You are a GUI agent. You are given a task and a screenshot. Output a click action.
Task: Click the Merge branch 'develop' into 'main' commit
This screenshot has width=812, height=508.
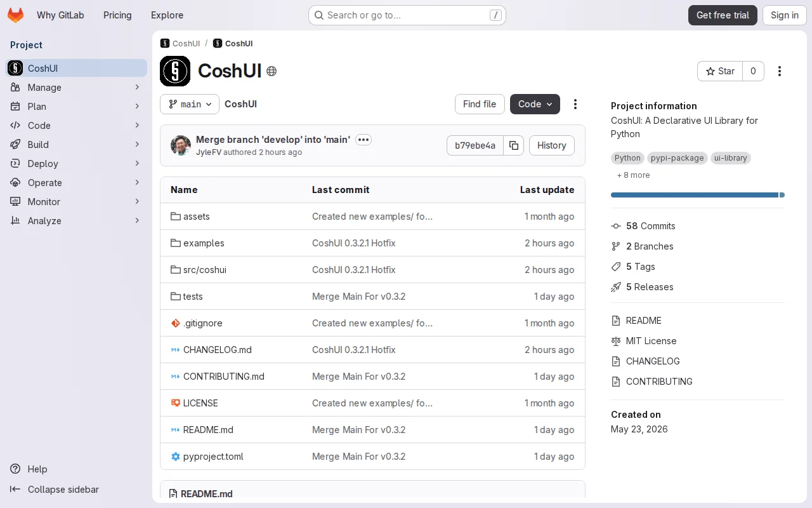click(x=273, y=140)
